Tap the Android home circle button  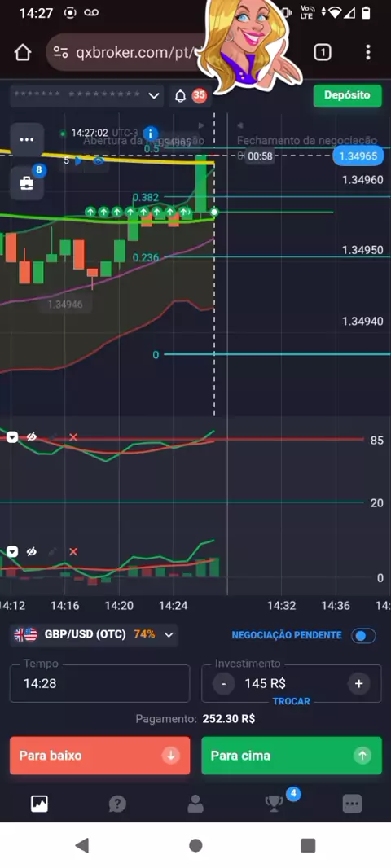click(x=195, y=844)
